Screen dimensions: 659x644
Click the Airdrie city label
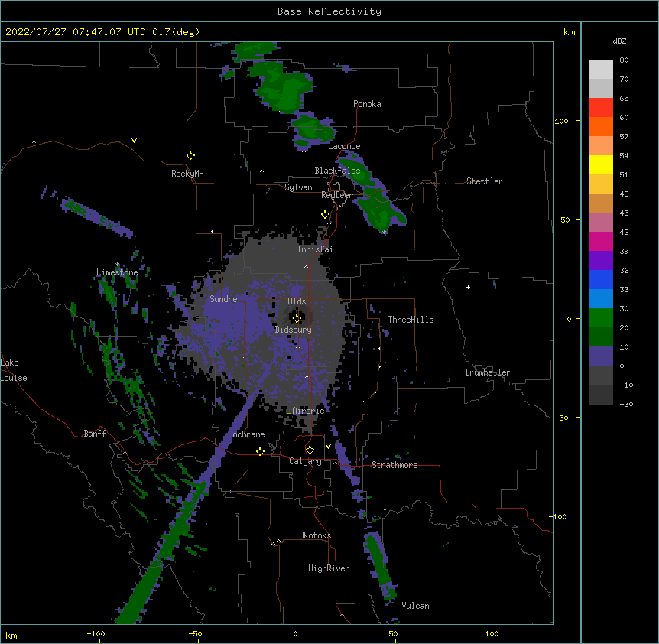click(x=309, y=411)
